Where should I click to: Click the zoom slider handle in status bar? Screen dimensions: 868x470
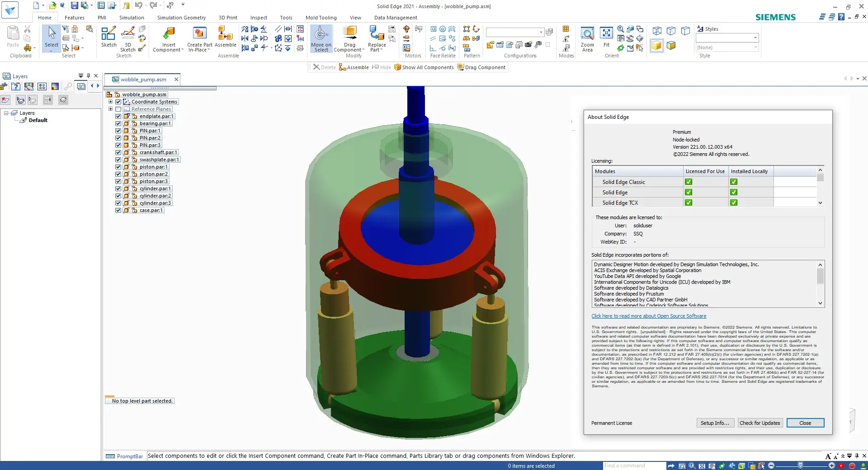800,465
